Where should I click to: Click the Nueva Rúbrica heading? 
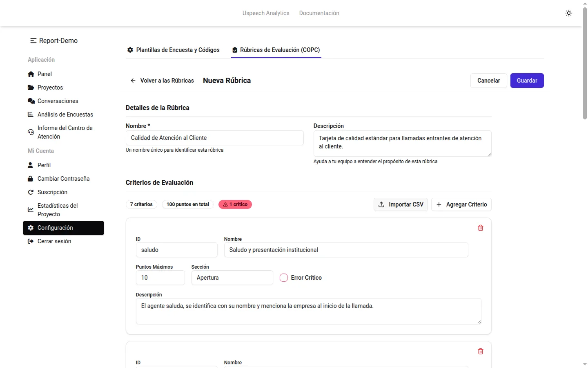(x=227, y=81)
